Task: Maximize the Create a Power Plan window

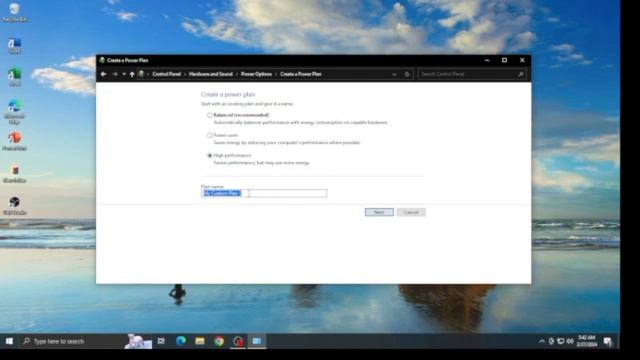Action: pos(504,60)
